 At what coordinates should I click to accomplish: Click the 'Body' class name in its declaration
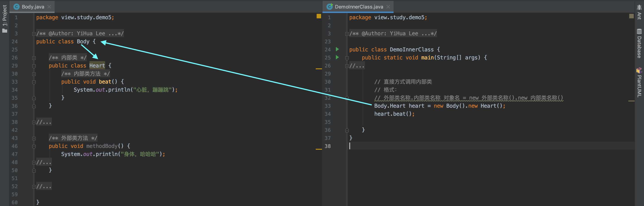(x=83, y=42)
